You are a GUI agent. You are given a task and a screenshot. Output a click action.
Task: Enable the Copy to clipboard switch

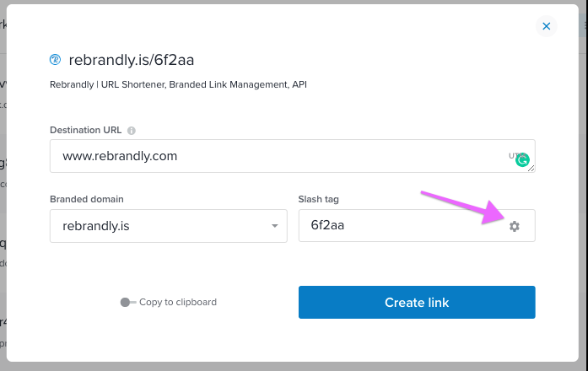[128, 302]
